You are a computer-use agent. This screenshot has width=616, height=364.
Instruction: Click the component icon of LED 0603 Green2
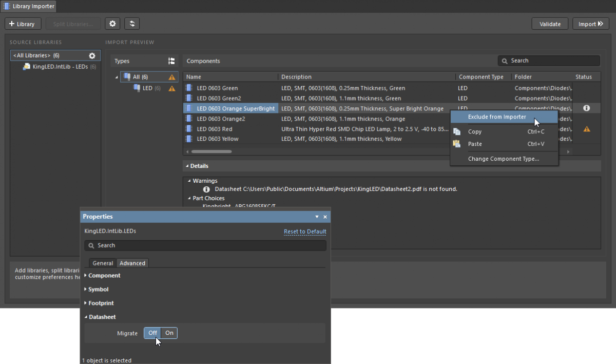189,98
